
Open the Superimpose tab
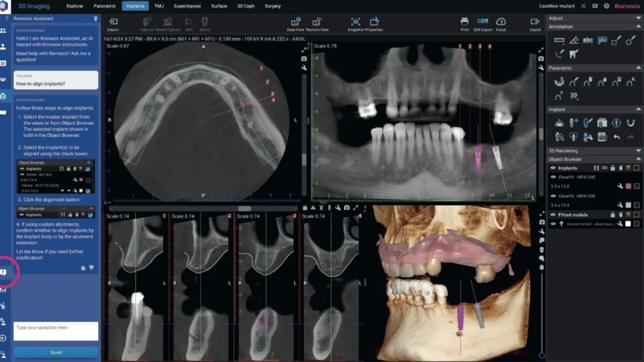tap(187, 6)
